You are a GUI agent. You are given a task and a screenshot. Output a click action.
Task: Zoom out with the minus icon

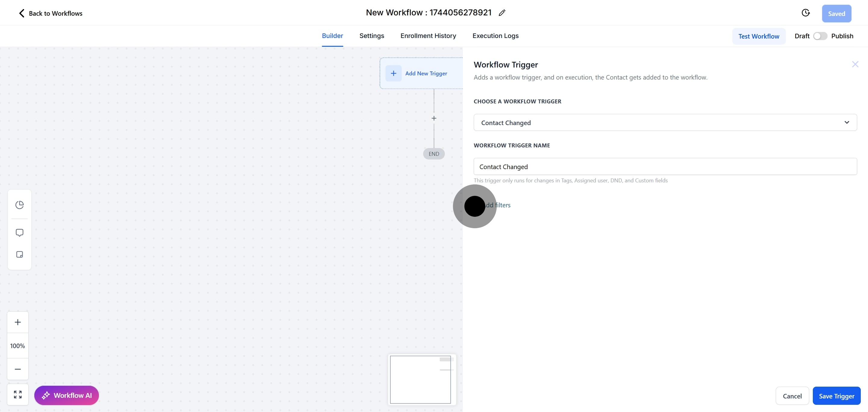pyautogui.click(x=18, y=369)
